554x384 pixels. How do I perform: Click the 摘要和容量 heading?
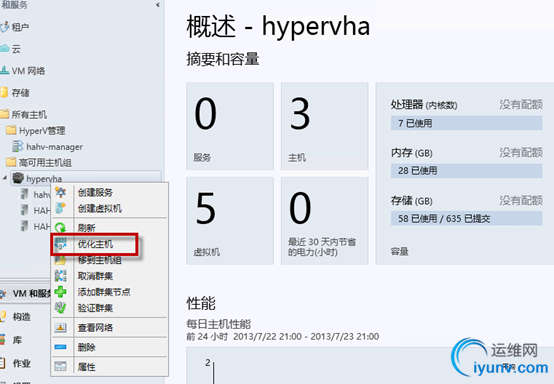click(223, 59)
